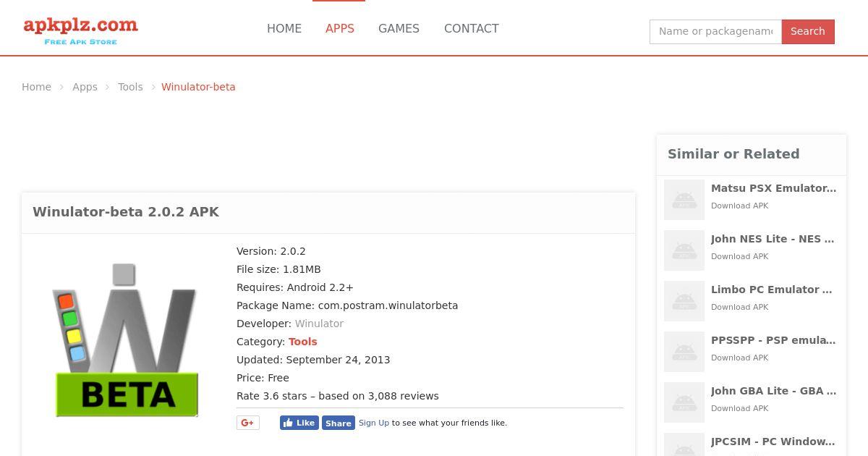Click the apkplz.com logo
868x456 pixels.
[x=80, y=30]
